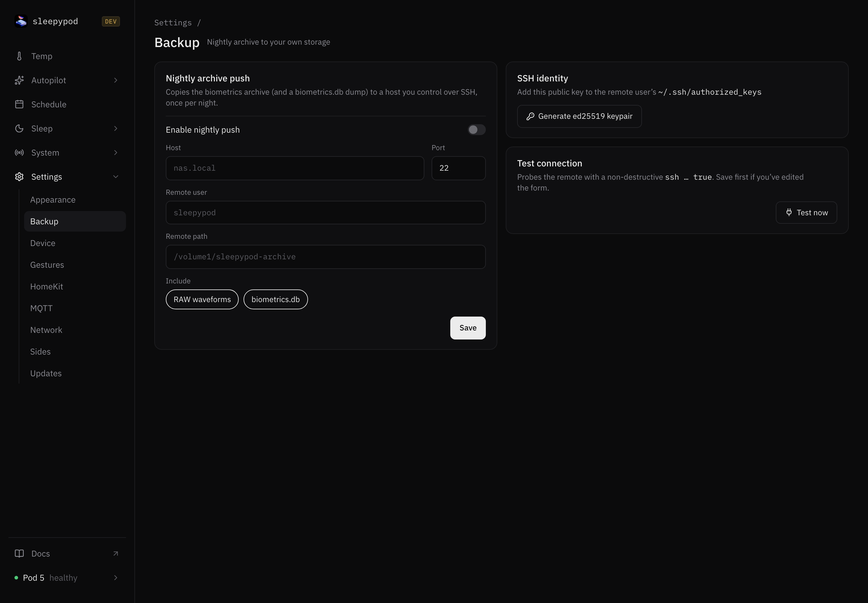Toggle RAW waveforms include chip
868x603 pixels.
202,299
